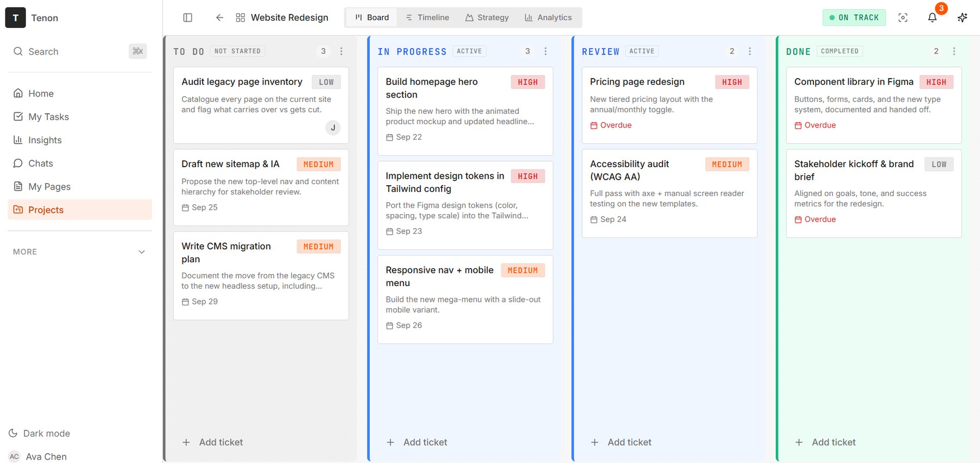Viewport: 980px width, 463px height.
Task: Open the focus mode icon
Action: pyautogui.click(x=903, y=17)
